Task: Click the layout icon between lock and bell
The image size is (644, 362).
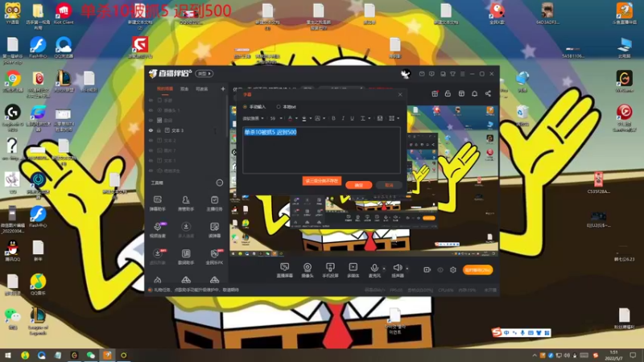Action: tap(461, 93)
